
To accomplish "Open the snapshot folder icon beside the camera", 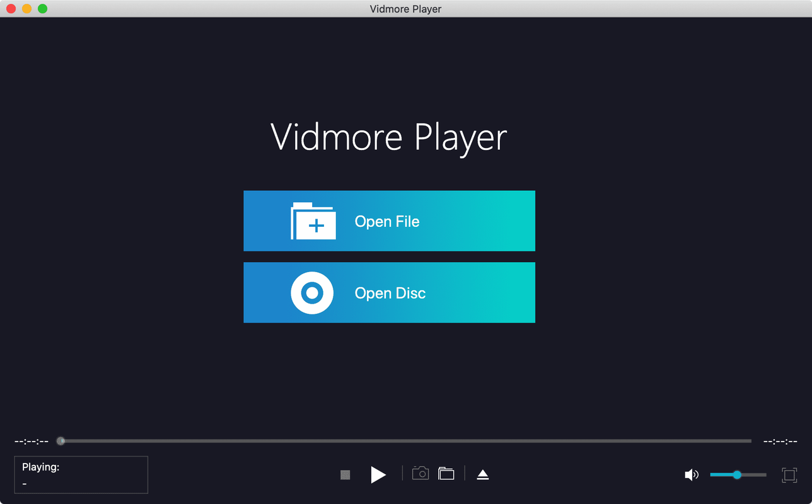I will tap(446, 474).
